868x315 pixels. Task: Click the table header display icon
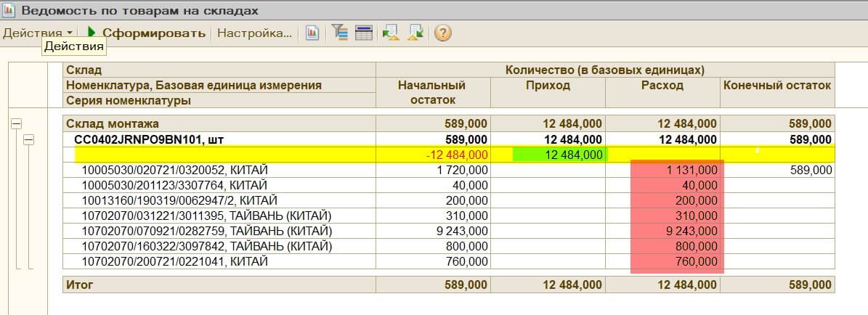click(364, 33)
